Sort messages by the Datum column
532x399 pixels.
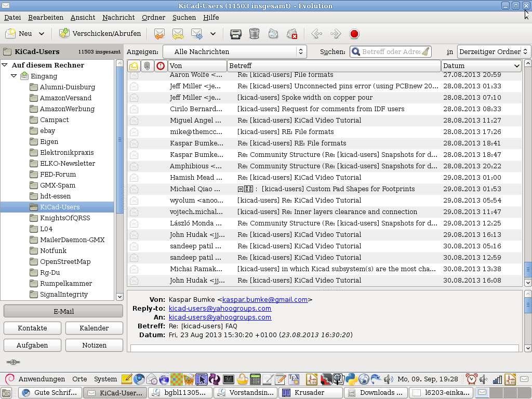pyautogui.click(x=482, y=66)
